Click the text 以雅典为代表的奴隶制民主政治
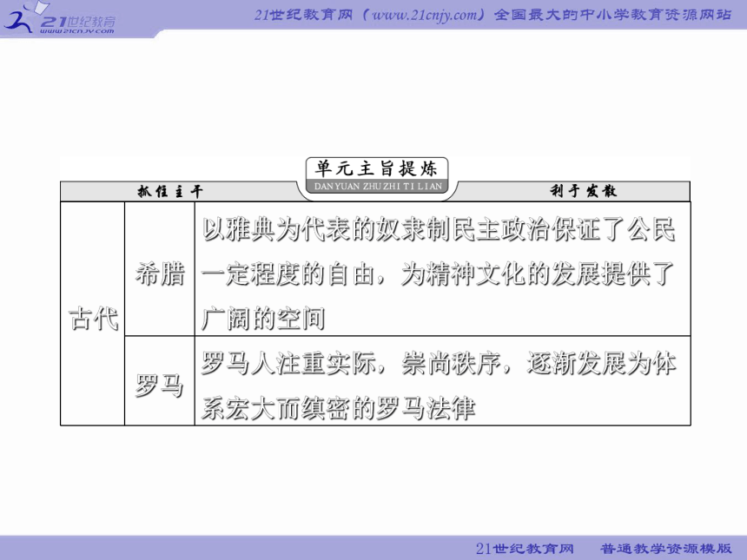The height and width of the screenshot is (560, 747). (x=376, y=229)
